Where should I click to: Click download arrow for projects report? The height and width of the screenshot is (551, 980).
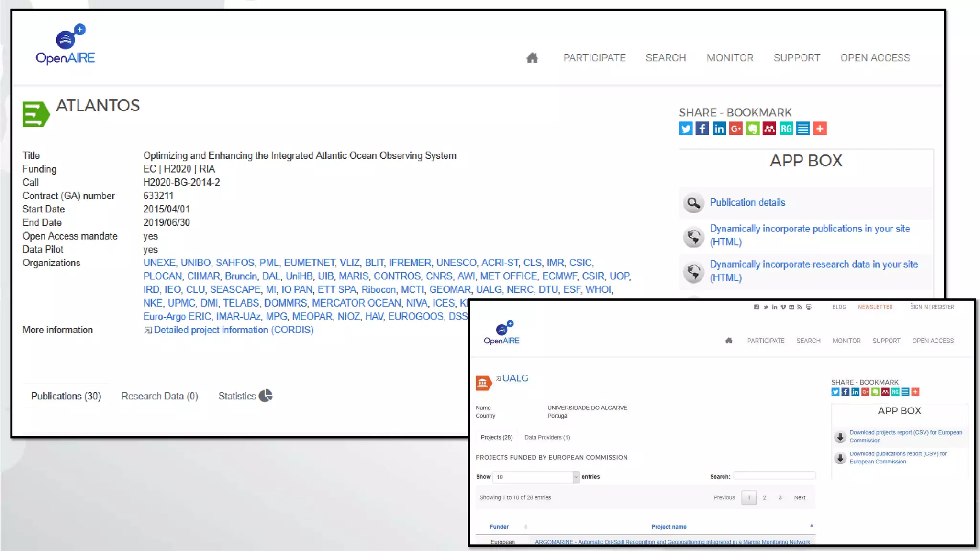840,437
